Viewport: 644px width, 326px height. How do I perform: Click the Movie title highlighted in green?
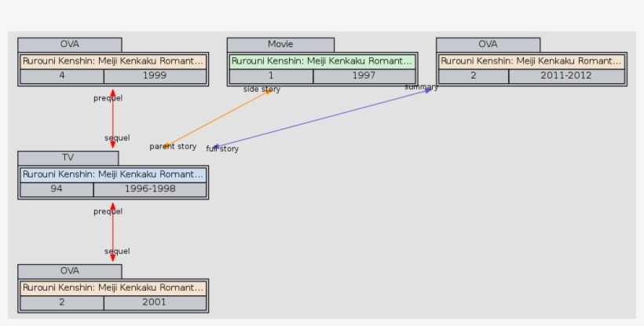(323, 61)
